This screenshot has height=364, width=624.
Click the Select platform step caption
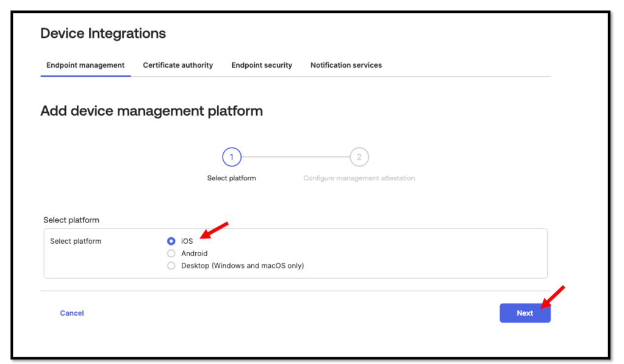[232, 179]
